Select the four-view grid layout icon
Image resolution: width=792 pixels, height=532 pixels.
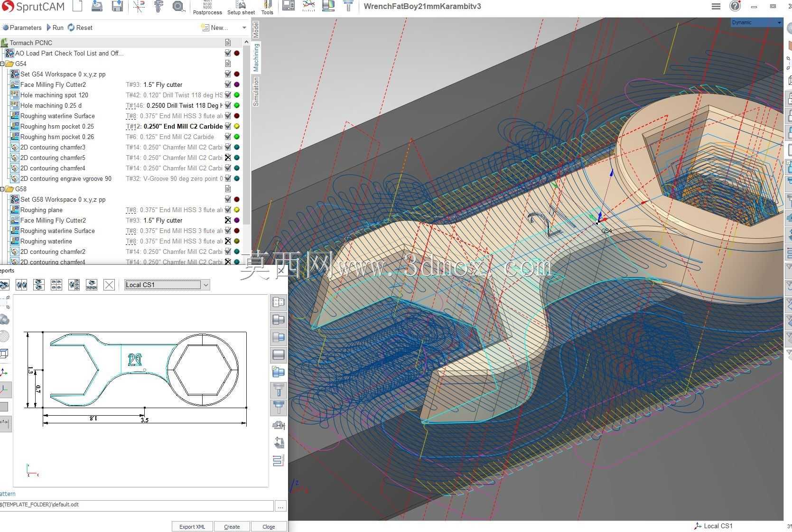pyautogui.click(x=56, y=285)
